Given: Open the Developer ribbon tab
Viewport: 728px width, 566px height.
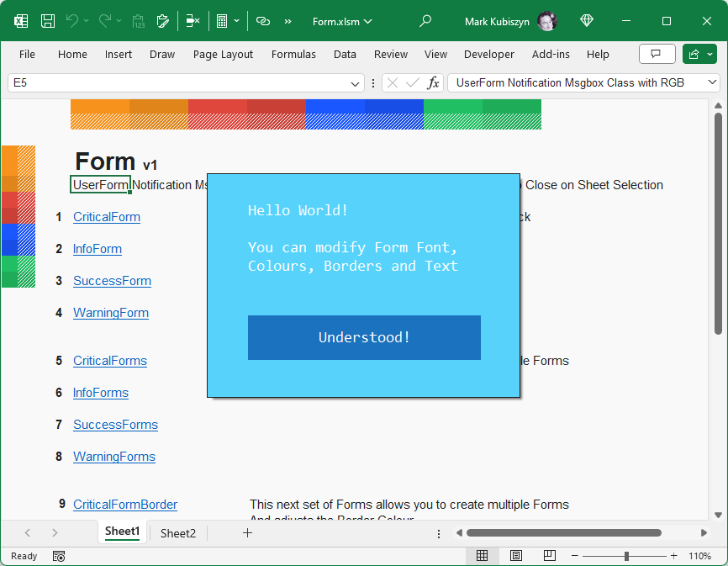Looking at the screenshot, I should [488, 54].
